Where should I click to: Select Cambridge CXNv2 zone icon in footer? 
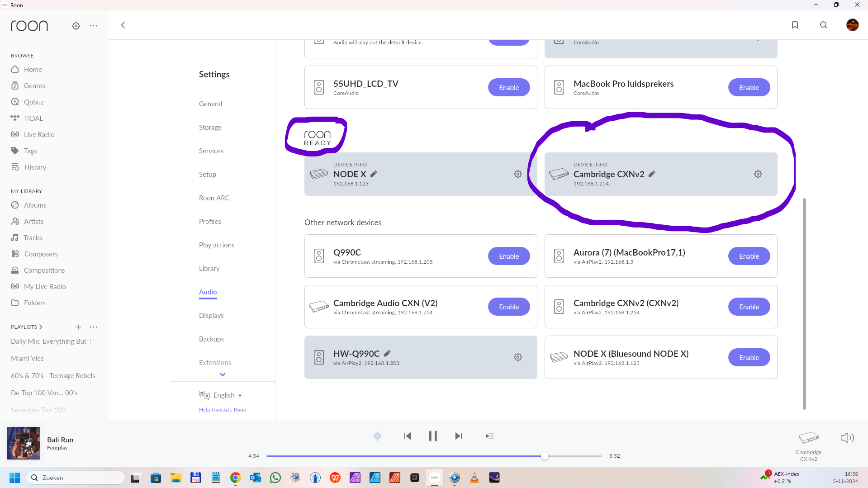[x=808, y=438]
